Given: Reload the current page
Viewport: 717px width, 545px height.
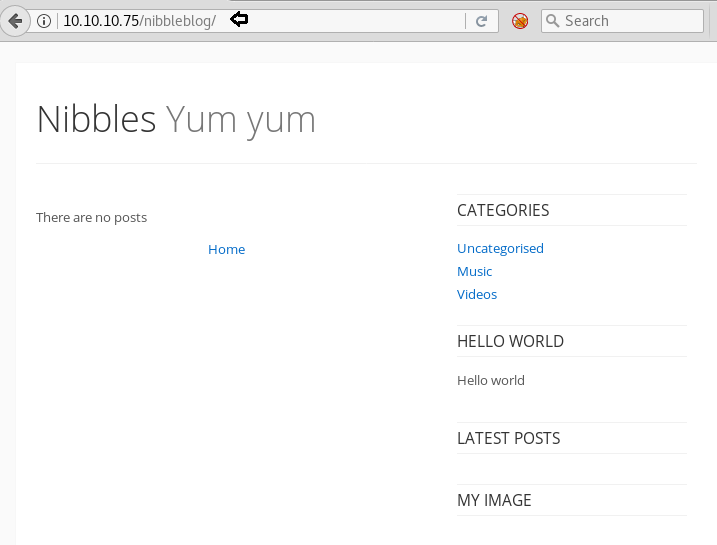Looking at the screenshot, I should tap(482, 21).
